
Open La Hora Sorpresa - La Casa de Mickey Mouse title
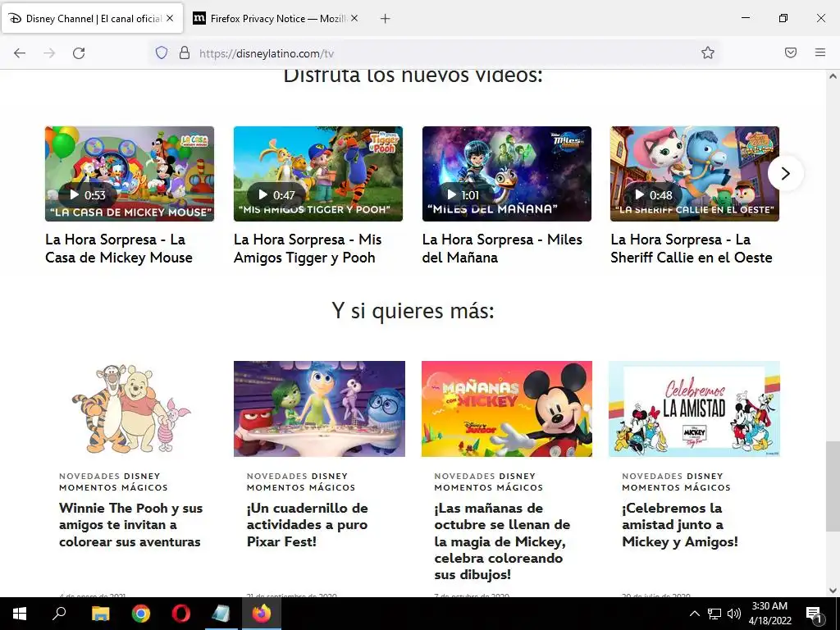(119, 249)
